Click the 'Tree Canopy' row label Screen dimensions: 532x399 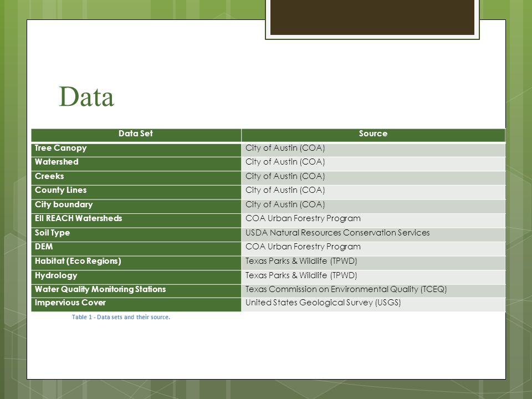coord(136,150)
